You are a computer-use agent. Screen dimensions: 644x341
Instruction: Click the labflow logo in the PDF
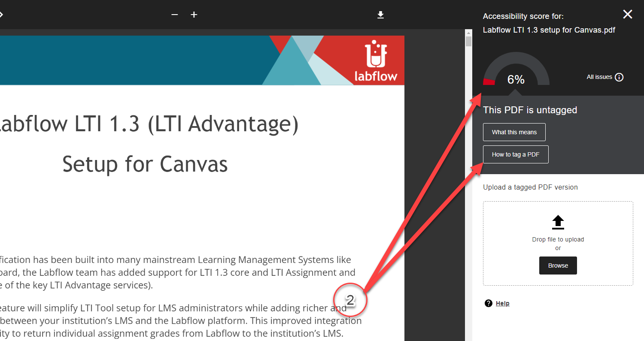click(x=375, y=60)
